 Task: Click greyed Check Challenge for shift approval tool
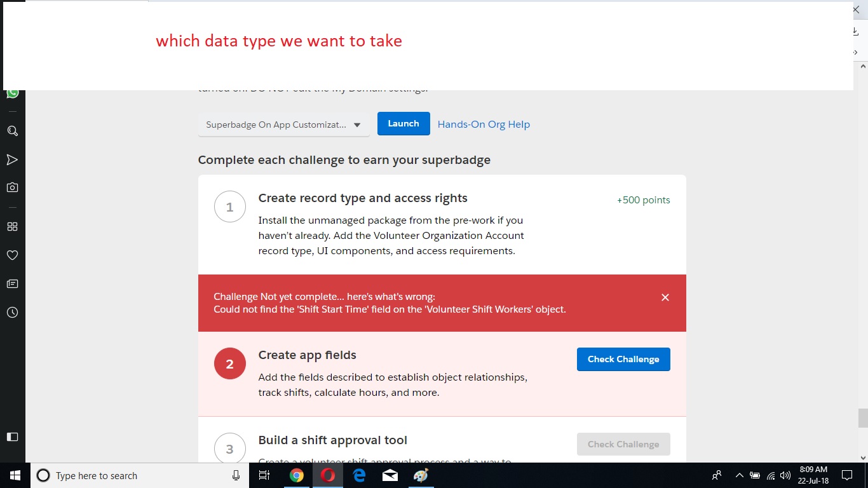click(x=623, y=444)
